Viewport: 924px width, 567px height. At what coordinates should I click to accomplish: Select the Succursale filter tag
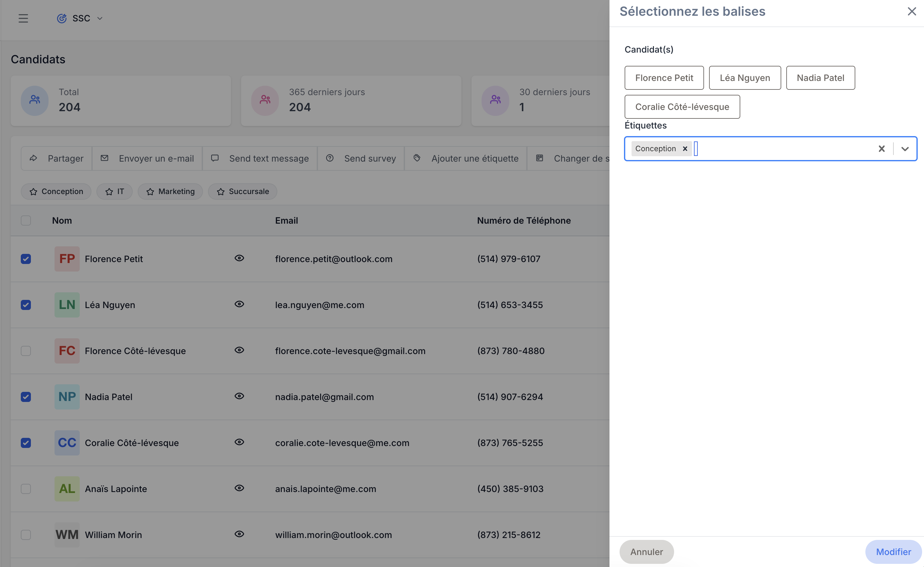coord(243,191)
